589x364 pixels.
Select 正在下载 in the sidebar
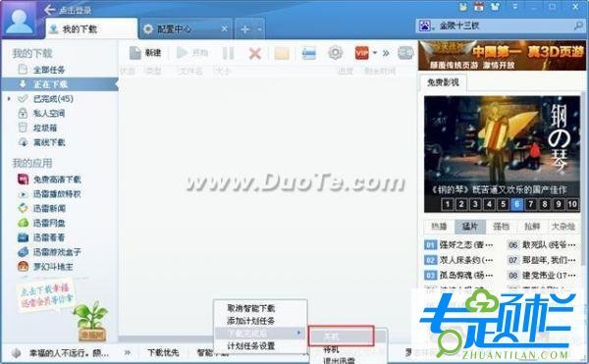[60, 84]
